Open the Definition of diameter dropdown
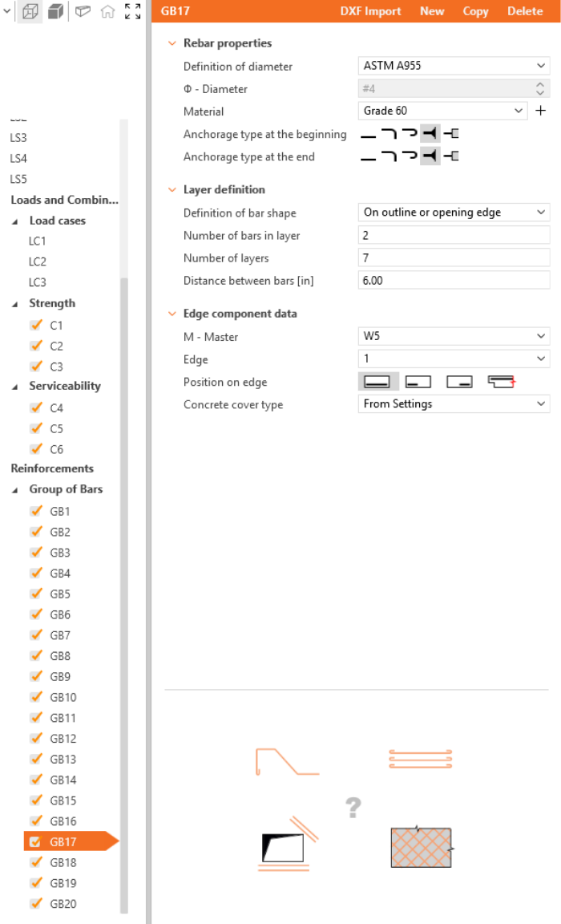This screenshot has height=924, width=561. [454, 67]
